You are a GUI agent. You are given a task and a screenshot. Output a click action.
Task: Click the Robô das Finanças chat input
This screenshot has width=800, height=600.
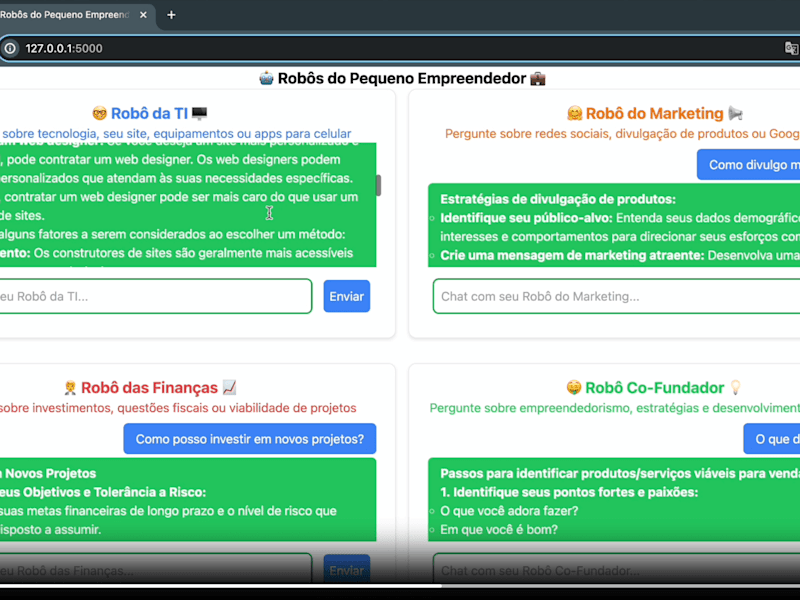point(155,570)
